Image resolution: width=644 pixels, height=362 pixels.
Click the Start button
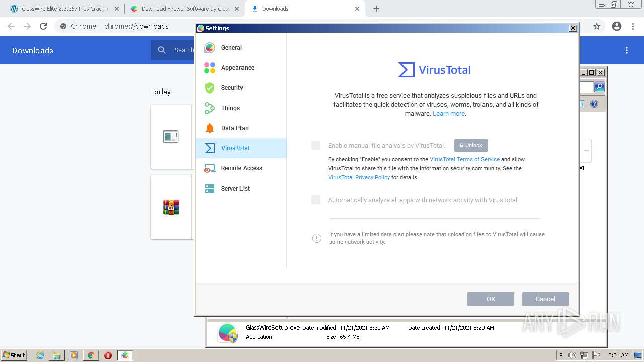point(14,355)
